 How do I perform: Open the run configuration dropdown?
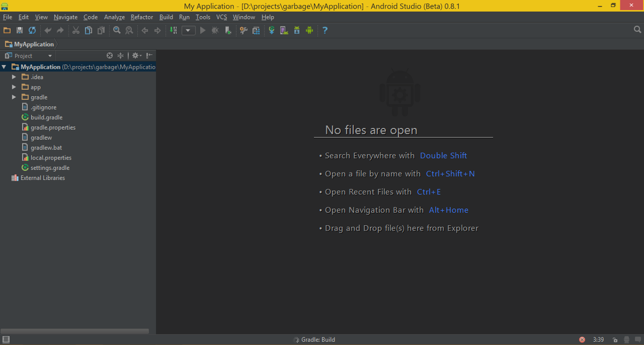188,31
